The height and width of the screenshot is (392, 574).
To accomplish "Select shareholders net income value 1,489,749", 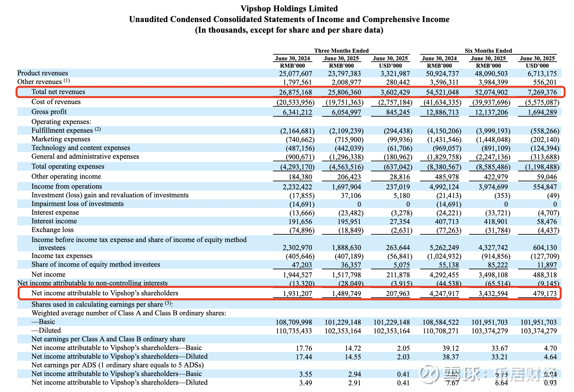I will click(x=346, y=294).
